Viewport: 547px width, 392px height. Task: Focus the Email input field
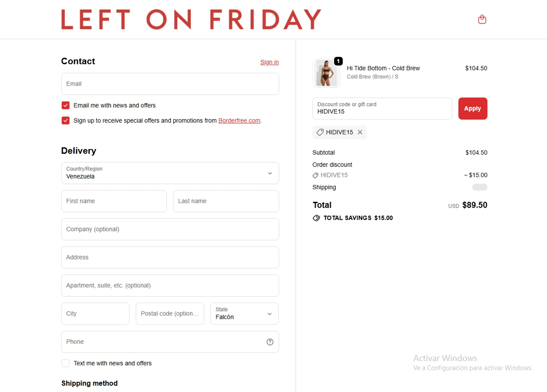(x=170, y=84)
